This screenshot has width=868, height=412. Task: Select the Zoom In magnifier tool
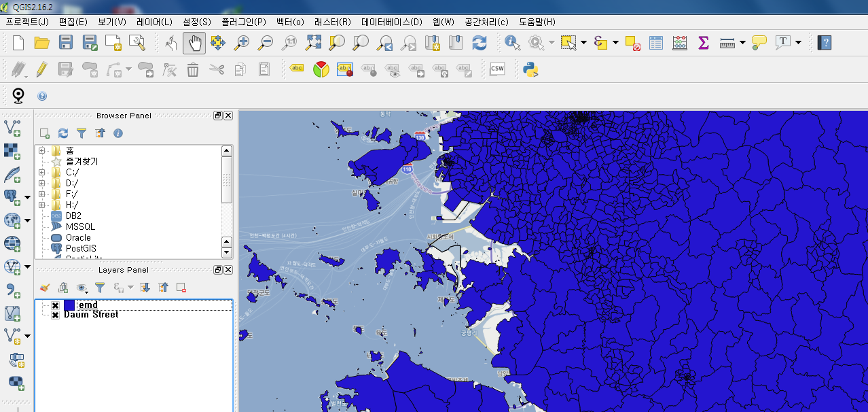tap(242, 43)
